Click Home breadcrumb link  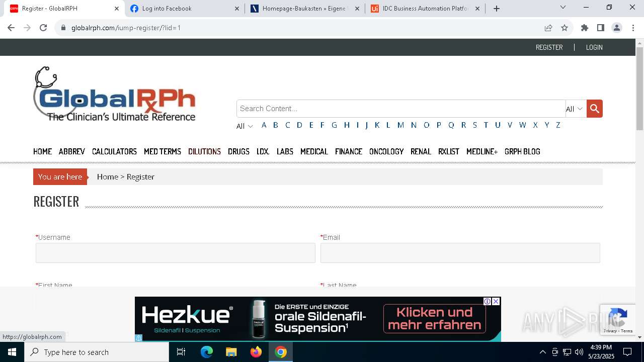108,176
